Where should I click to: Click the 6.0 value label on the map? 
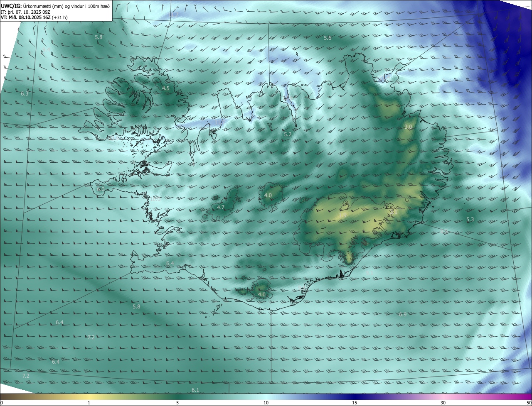click(101, 189)
